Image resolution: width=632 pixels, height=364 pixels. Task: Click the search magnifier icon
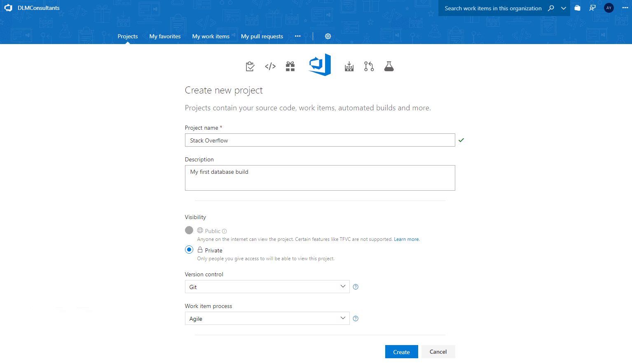(x=551, y=8)
